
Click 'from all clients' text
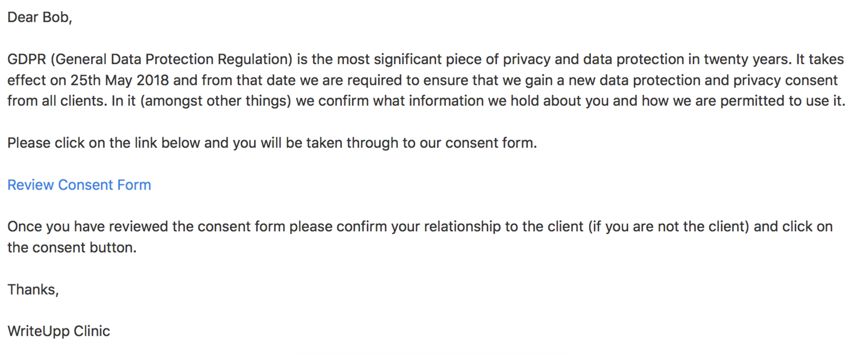click(56, 101)
